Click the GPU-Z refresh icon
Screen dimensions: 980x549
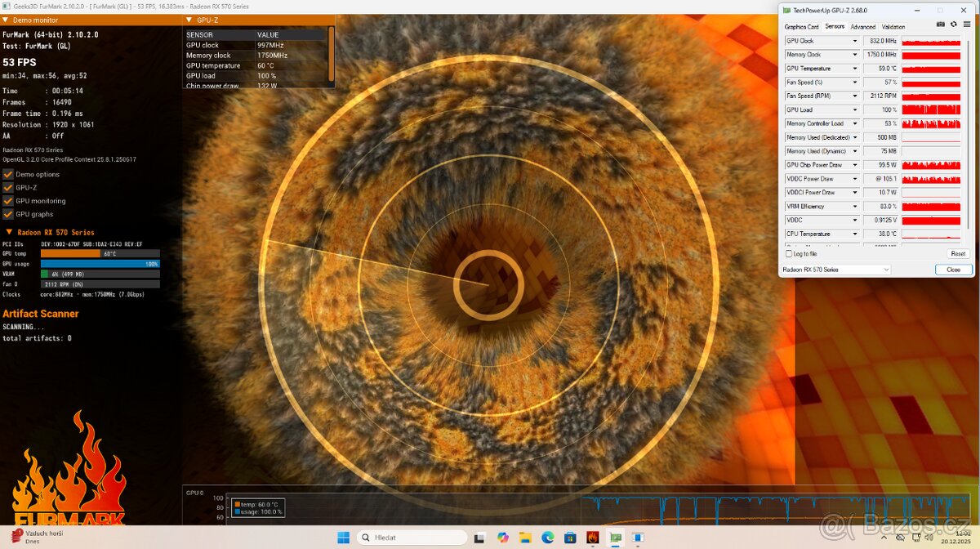[953, 25]
